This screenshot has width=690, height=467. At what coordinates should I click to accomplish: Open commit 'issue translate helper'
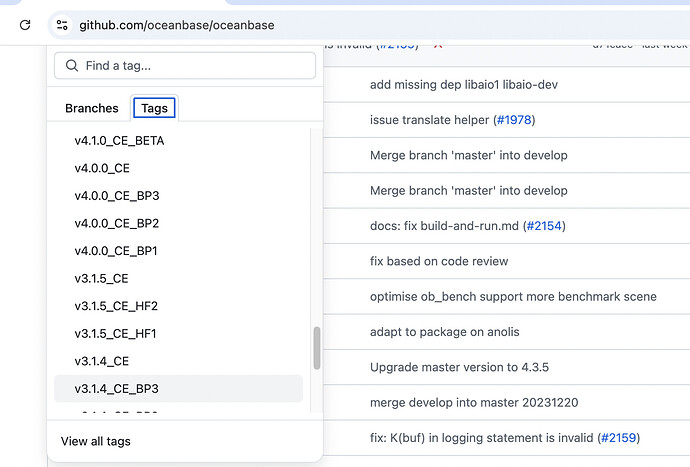tap(429, 120)
